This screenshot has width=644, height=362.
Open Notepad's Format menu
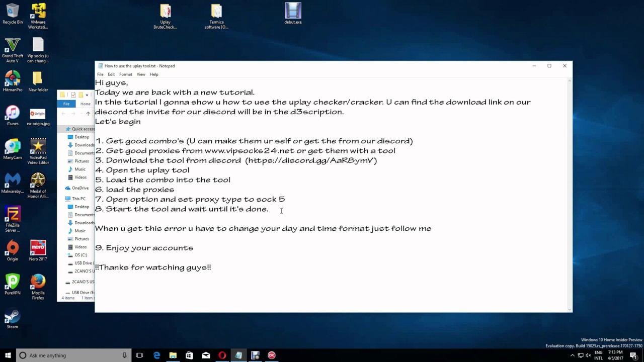pyautogui.click(x=126, y=74)
